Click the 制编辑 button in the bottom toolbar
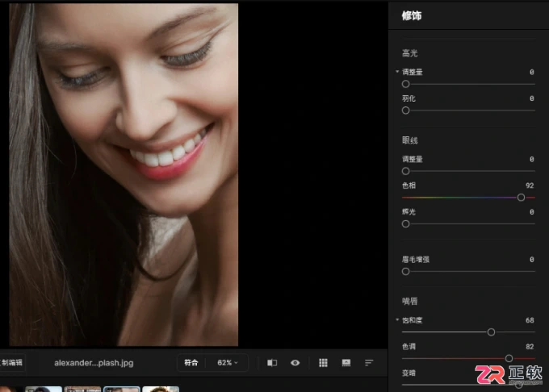Screen dimensions: 549x392 (x=11, y=363)
